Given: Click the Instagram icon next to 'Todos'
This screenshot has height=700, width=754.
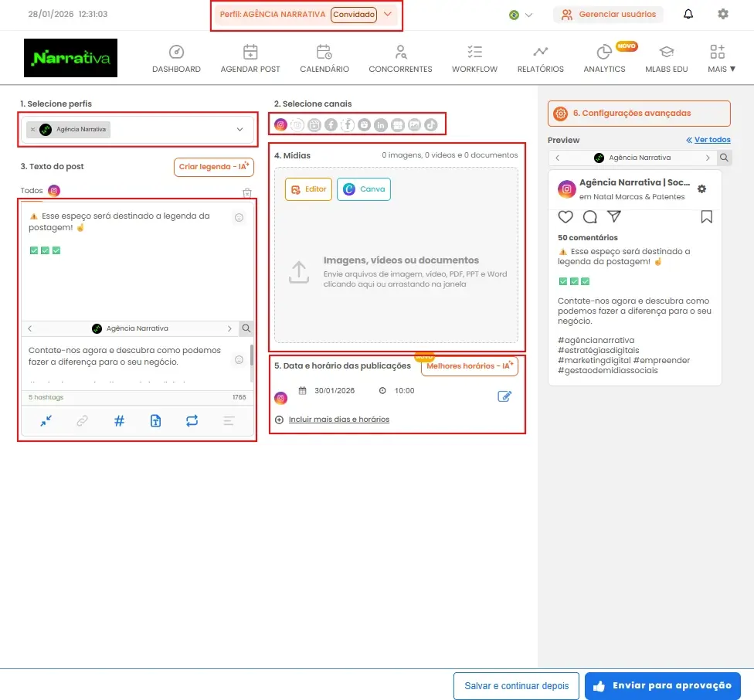Looking at the screenshot, I should point(54,191).
